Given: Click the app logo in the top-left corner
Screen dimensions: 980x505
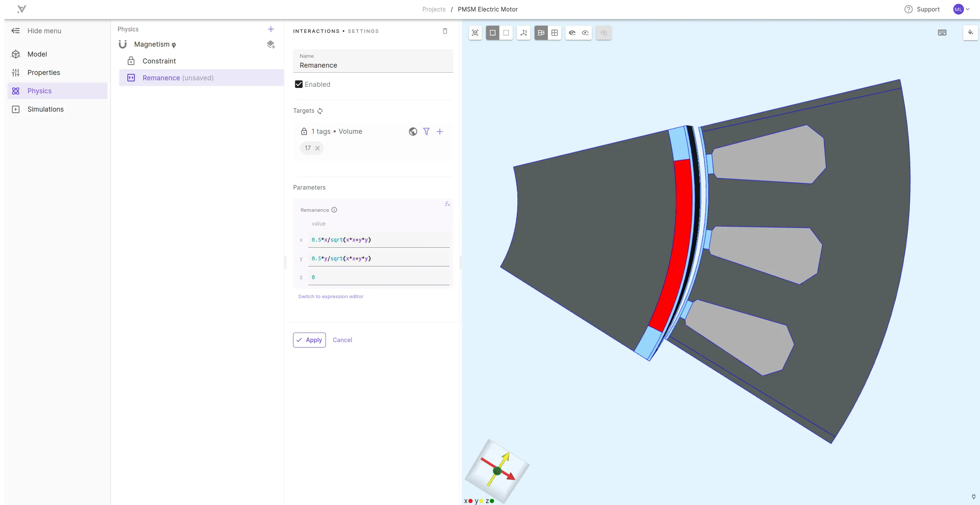Looking at the screenshot, I should (x=22, y=9).
